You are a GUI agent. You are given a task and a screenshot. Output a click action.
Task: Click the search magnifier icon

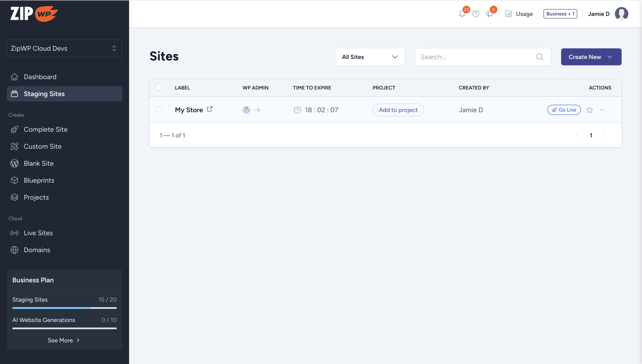(x=540, y=57)
